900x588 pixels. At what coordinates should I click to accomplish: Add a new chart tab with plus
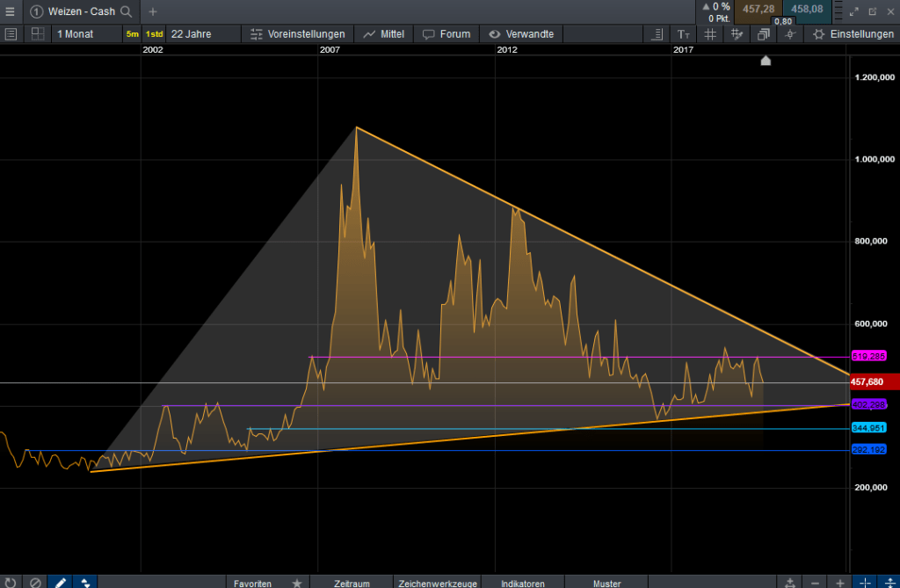pos(153,11)
